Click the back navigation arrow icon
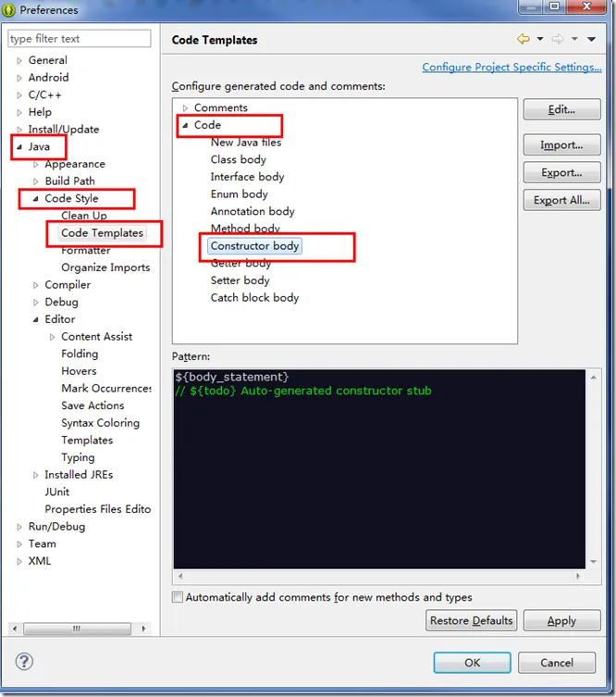Image resolution: width=616 pixels, height=697 pixels. click(x=524, y=39)
